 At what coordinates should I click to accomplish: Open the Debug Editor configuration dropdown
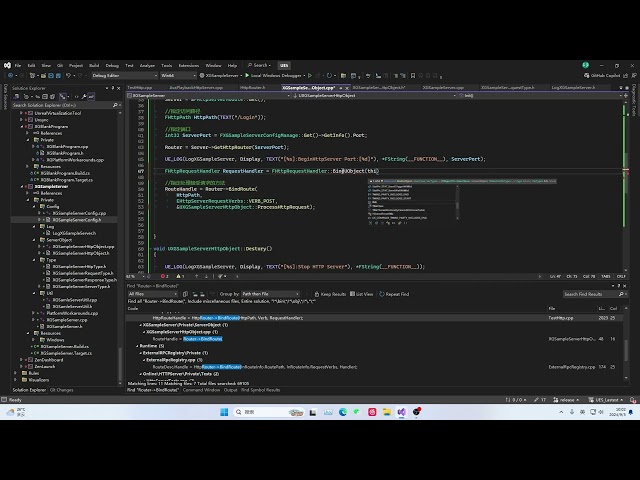click(124, 76)
